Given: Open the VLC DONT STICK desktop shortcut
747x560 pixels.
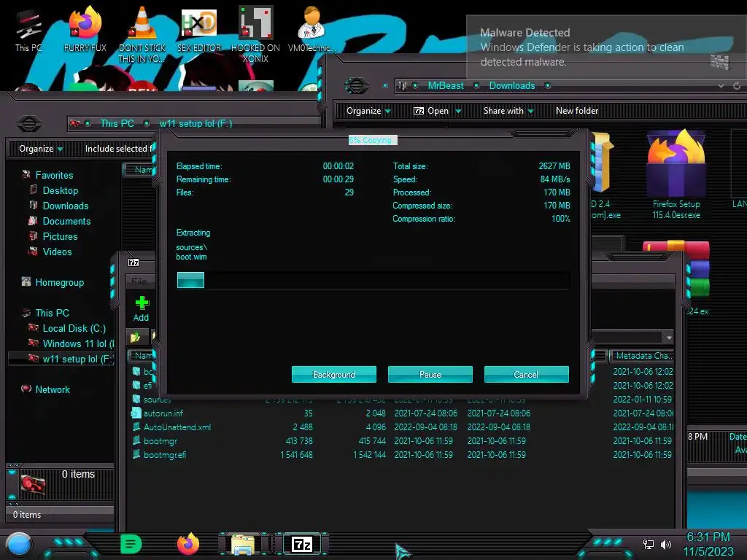Looking at the screenshot, I should (142, 34).
